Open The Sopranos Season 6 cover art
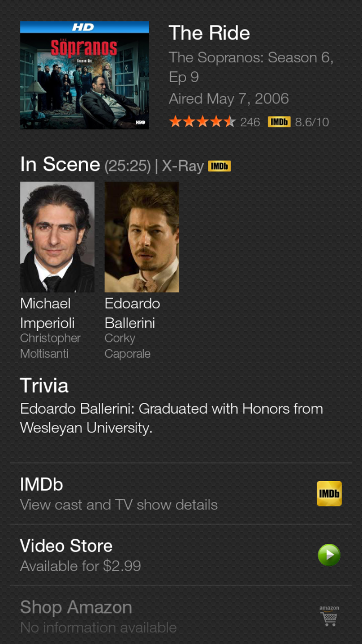This screenshot has width=362, height=644. 84,75
